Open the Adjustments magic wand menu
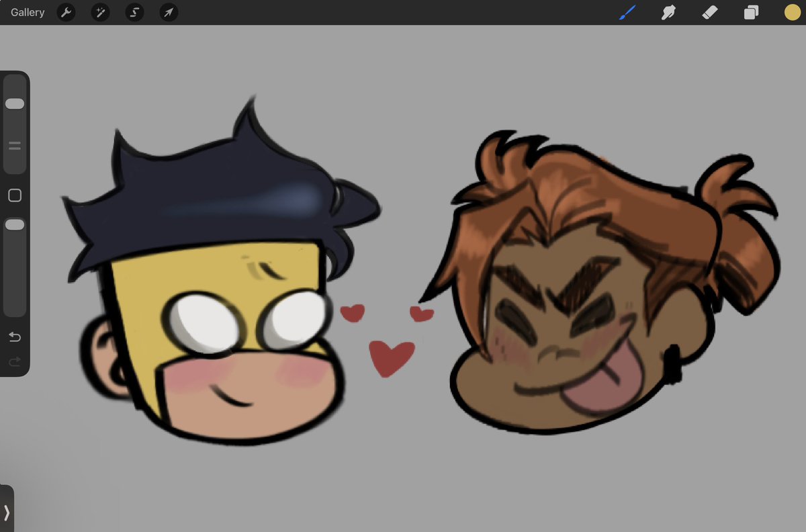 point(100,12)
